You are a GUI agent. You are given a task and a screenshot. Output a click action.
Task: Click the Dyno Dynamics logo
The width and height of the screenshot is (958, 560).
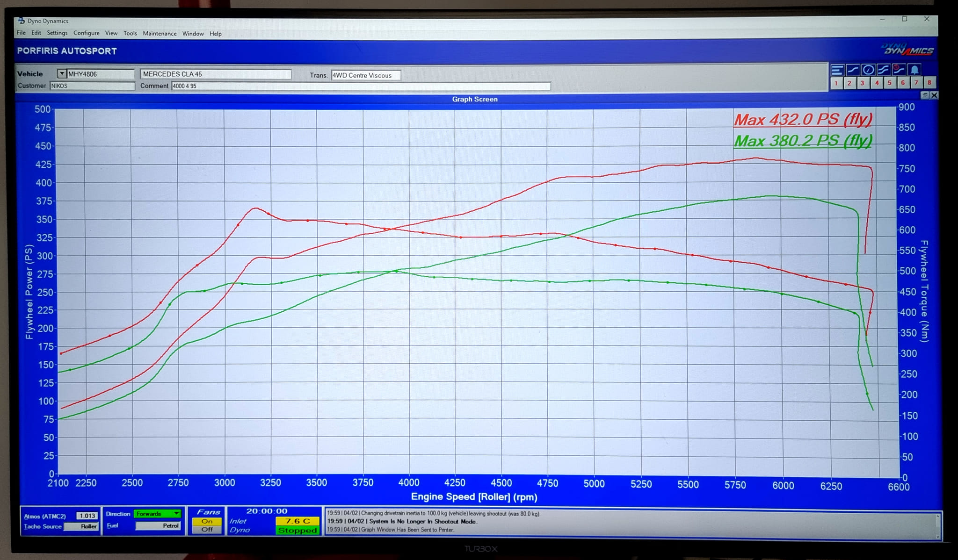tap(907, 49)
